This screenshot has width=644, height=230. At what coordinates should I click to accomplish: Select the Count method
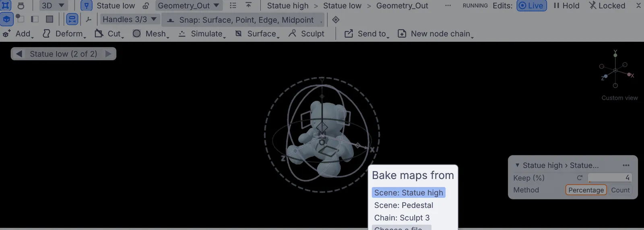click(x=620, y=190)
